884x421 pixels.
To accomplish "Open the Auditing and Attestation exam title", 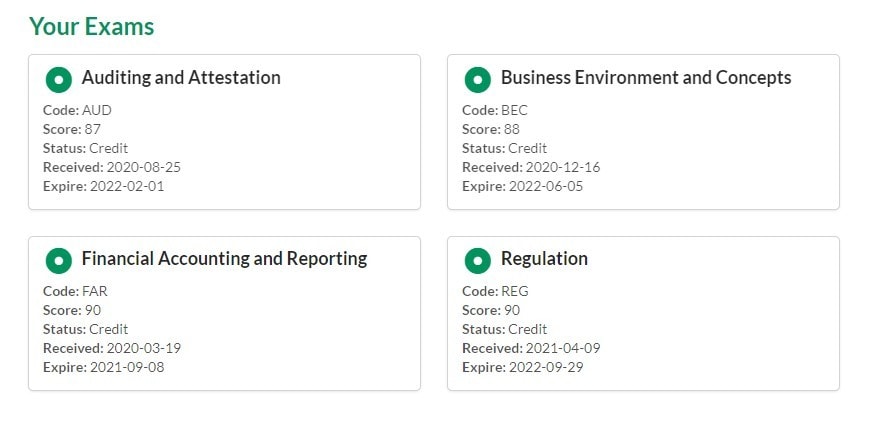I will coord(181,77).
